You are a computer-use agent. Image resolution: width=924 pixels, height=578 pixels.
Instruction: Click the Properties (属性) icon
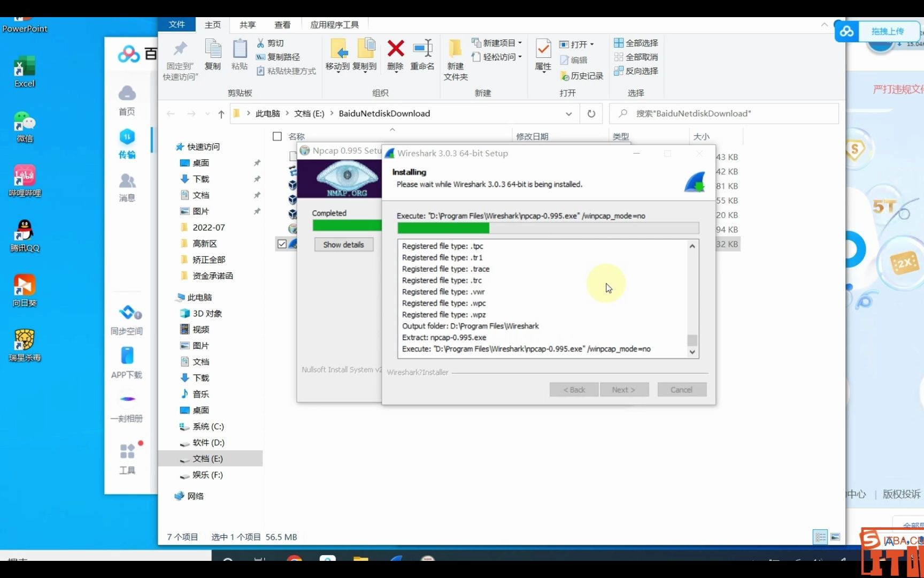[543, 49]
